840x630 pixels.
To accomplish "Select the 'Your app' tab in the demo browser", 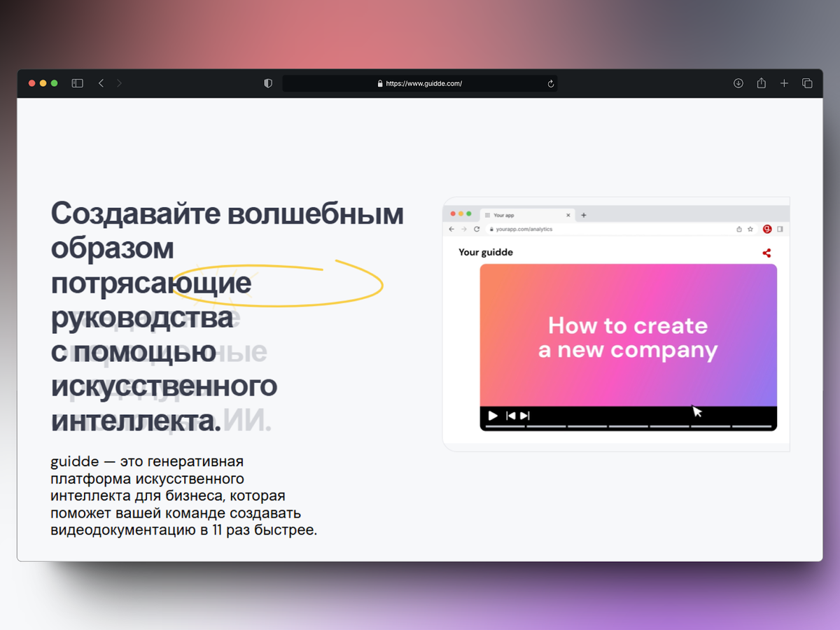I will click(x=528, y=215).
